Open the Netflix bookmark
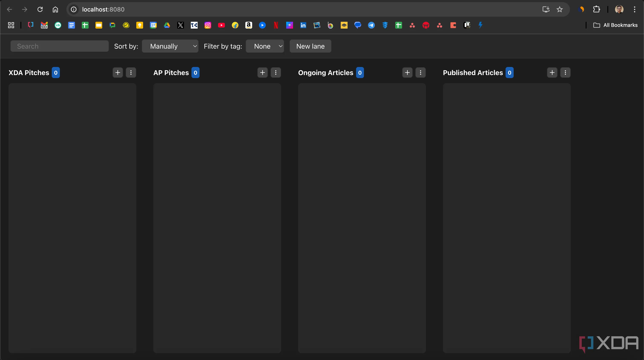The height and width of the screenshot is (360, 644). 276,25
